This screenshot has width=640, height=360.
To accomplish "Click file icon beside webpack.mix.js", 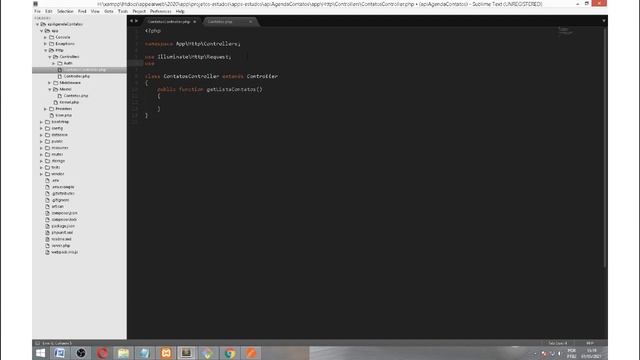I will click(x=48, y=252).
